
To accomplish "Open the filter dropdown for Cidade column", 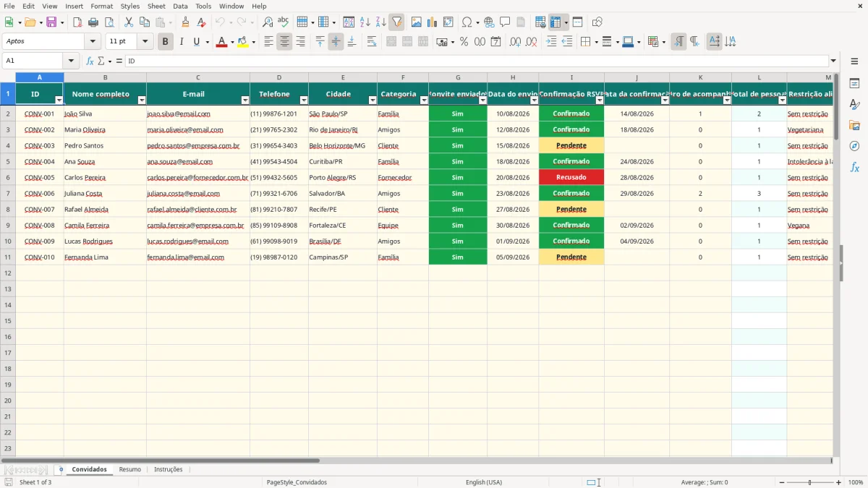I will click(373, 100).
